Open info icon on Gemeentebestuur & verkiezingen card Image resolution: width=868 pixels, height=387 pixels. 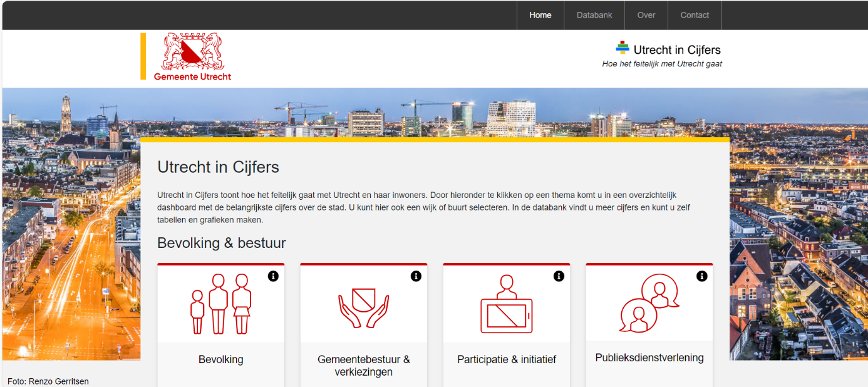coord(416,276)
